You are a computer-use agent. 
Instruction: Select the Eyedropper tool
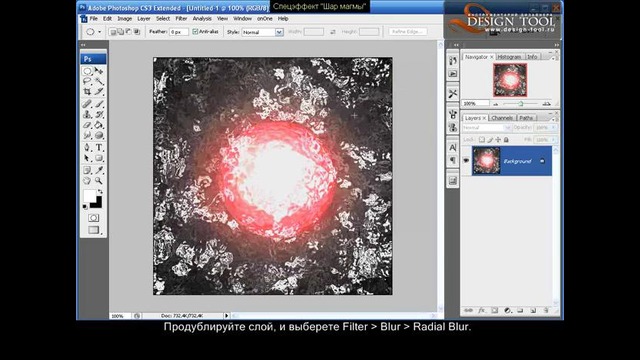[x=99, y=170]
